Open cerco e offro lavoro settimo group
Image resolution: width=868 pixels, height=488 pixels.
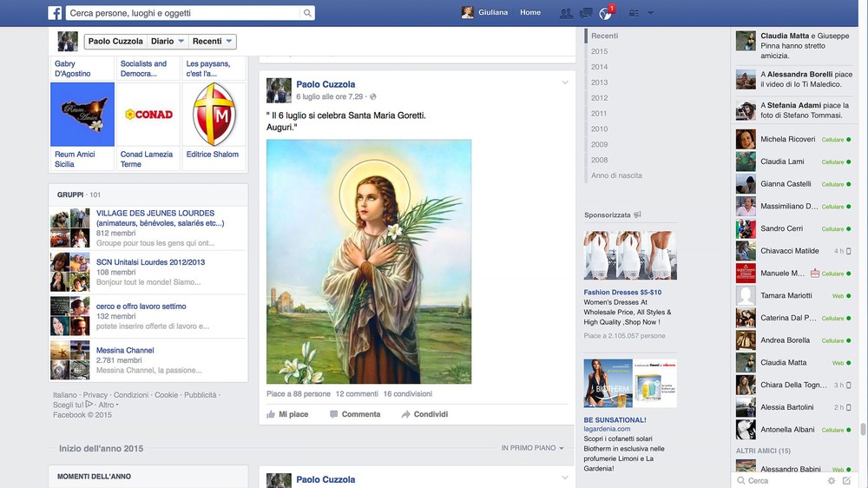tap(141, 307)
